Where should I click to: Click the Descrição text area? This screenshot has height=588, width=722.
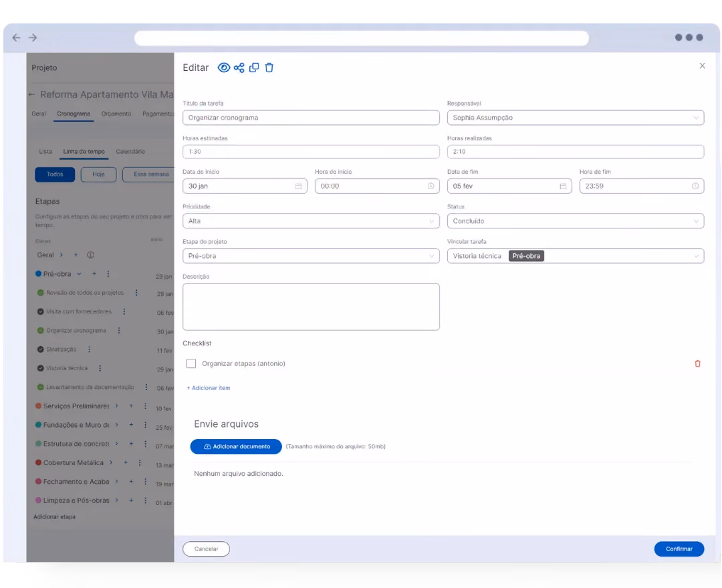pos(311,307)
